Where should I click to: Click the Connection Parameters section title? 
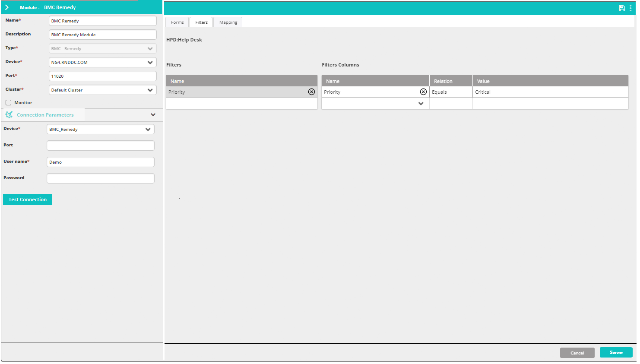45,115
